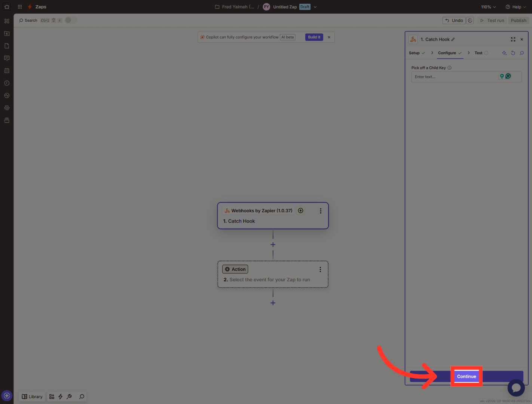The image size is (532, 404).
Task: Click the Draft status badge
Action: 305,7
